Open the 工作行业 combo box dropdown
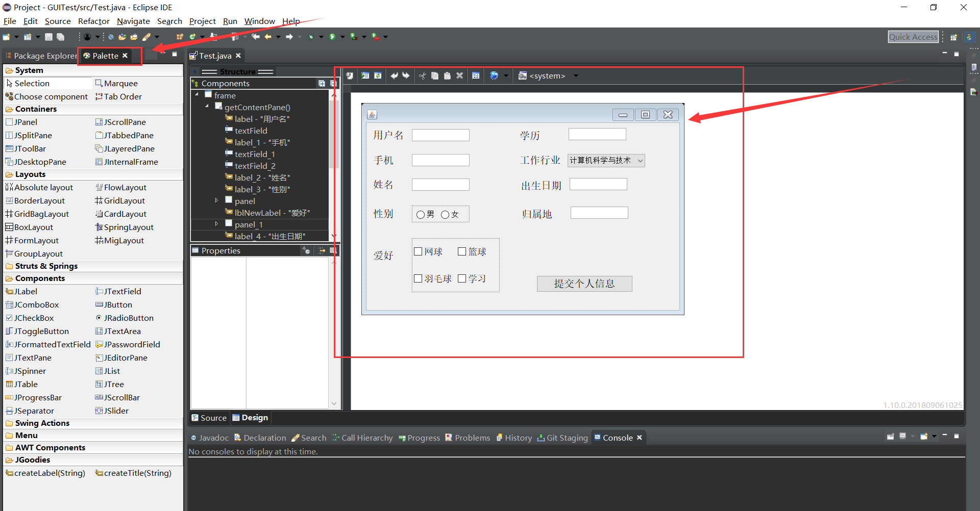The image size is (980, 511). click(641, 160)
